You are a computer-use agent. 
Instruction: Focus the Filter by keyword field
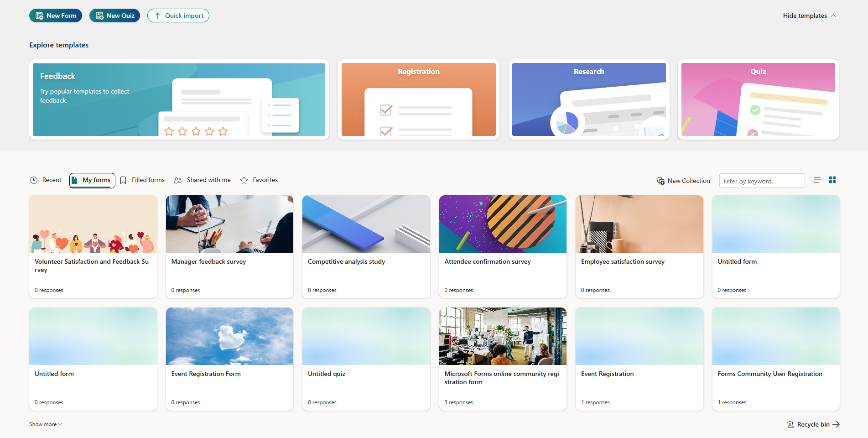point(761,181)
